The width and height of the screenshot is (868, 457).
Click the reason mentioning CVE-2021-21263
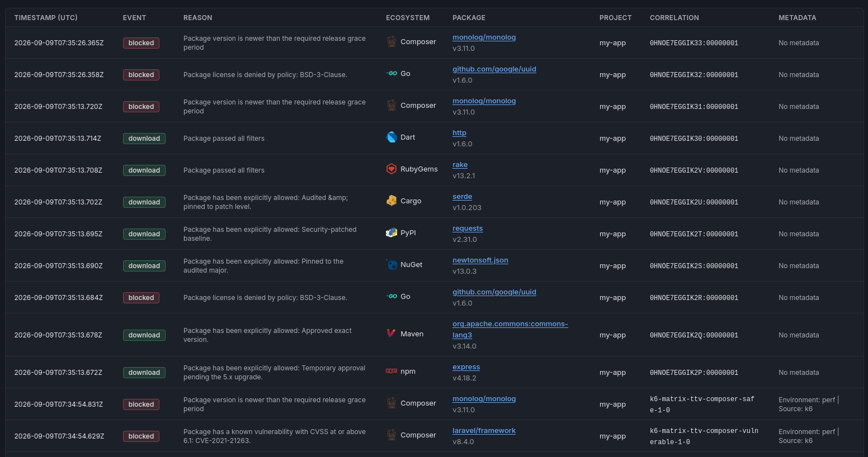[x=275, y=436]
